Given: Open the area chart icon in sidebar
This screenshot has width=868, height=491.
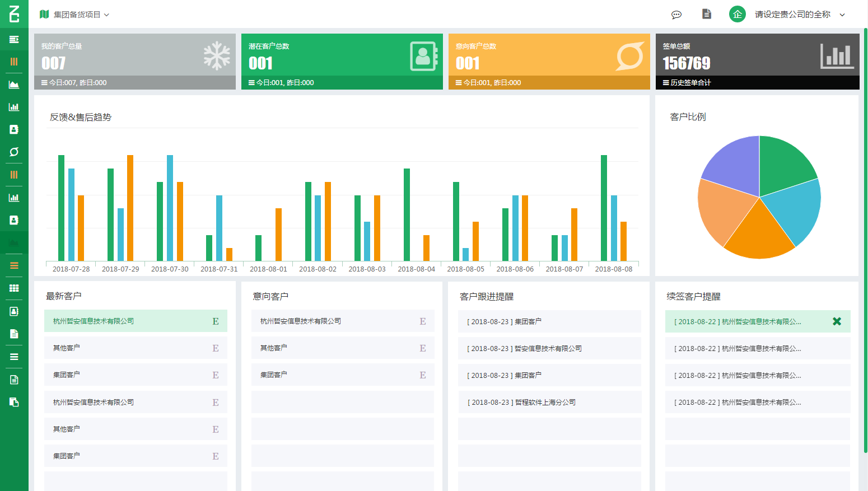Looking at the screenshot, I should (x=14, y=85).
